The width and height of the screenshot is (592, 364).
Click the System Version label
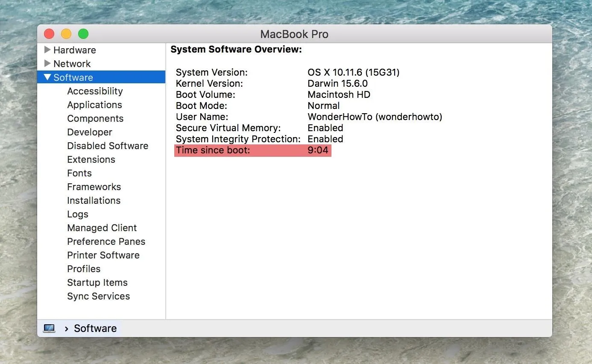click(x=212, y=72)
